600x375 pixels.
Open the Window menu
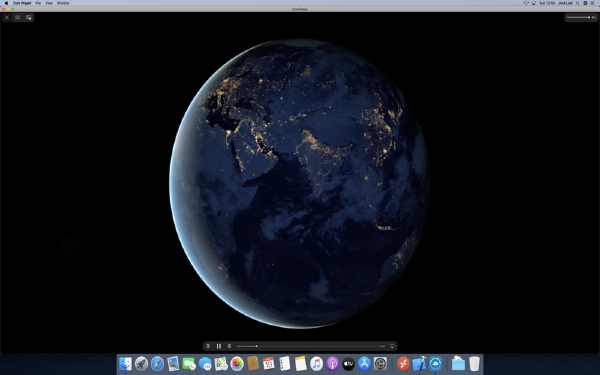pos(63,3)
